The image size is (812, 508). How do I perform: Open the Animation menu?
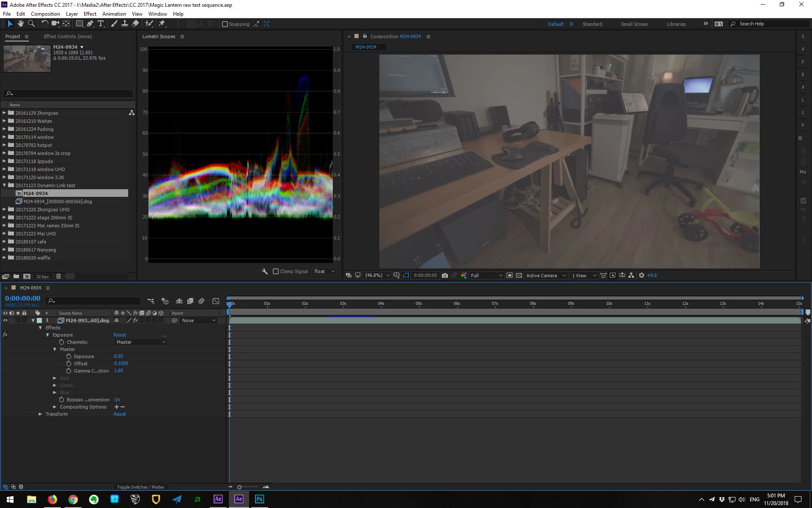point(114,14)
